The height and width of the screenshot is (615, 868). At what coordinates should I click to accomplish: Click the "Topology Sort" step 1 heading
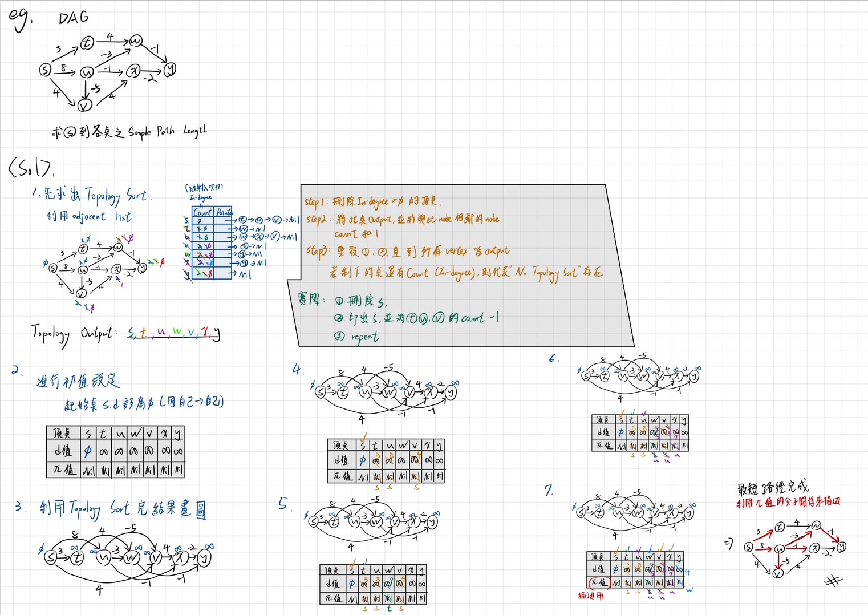point(91,195)
